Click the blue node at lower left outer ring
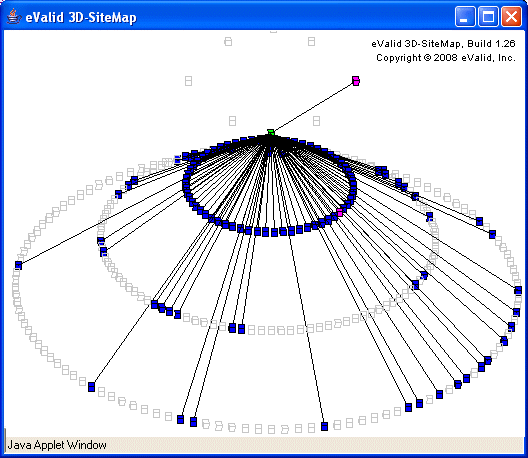 [x=91, y=387]
